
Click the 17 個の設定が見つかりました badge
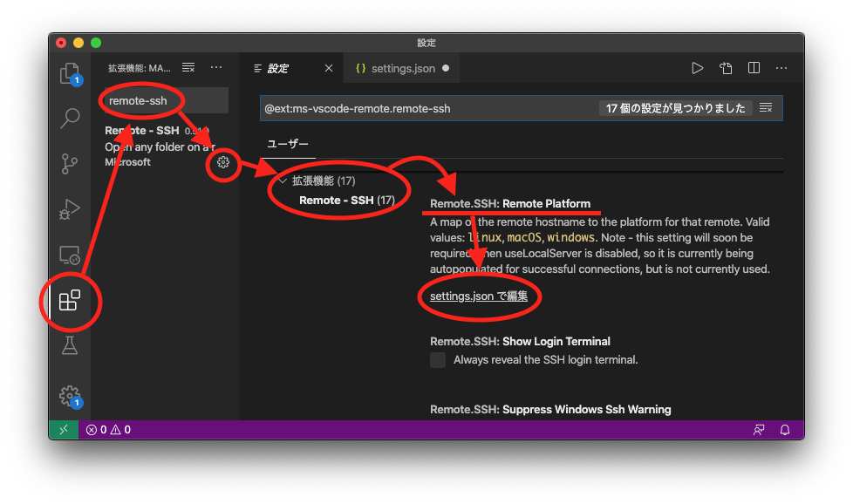pyautogui.click(x=676, y=108)
